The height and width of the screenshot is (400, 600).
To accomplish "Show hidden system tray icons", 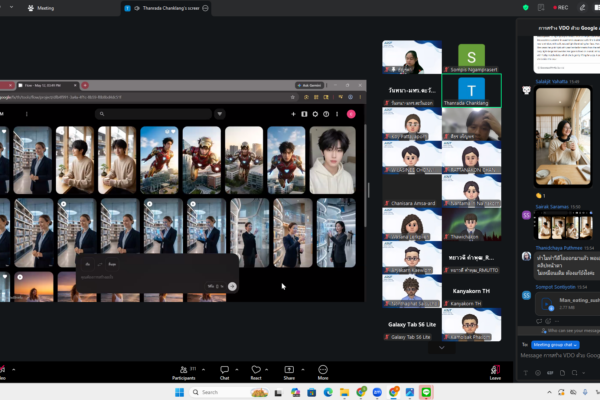I will pyautogui.click(x=549, y=392).
